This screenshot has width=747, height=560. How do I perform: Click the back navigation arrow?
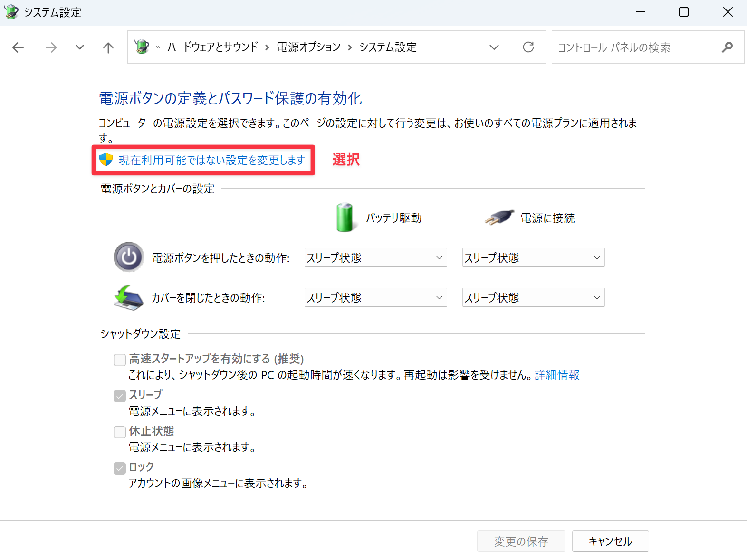(18, 47)
